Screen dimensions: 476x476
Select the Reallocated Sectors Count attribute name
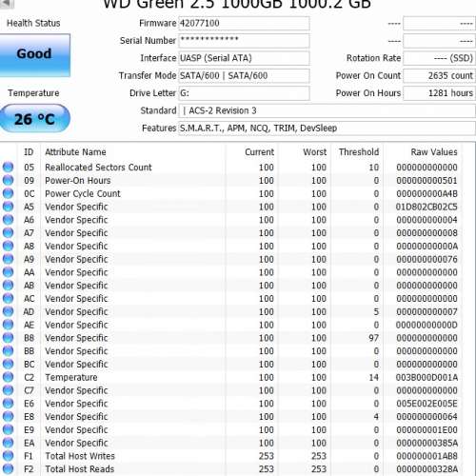click(98, 168)
